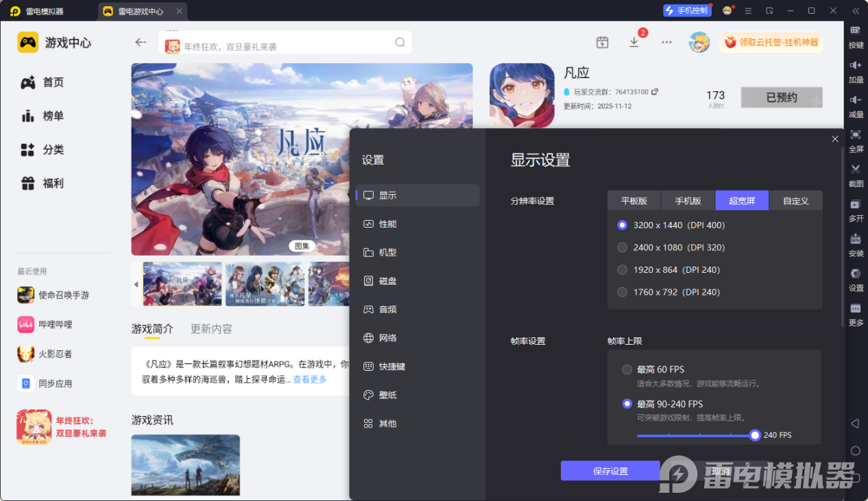Go back with the left arrow
Viewport: 868px width, 501px height.
pyautogui.click(x=141, y=42)
